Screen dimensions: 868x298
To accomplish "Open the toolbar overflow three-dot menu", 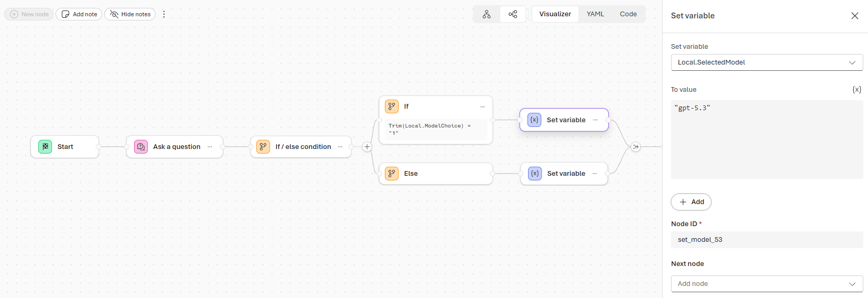I will pyautogui.click(x=164, y=14).
